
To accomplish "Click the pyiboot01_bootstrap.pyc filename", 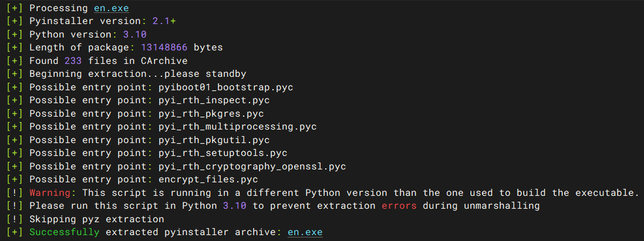I will (225, 87).
